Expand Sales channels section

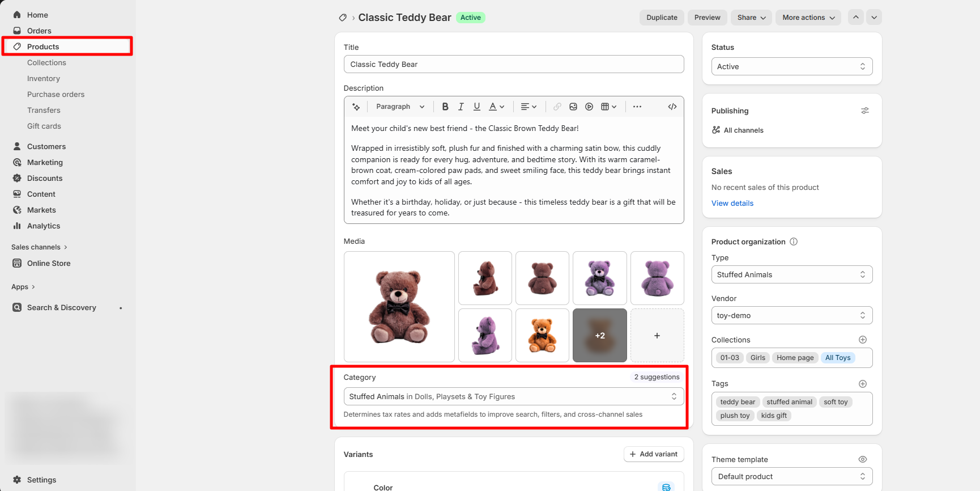tap(39, 247)
